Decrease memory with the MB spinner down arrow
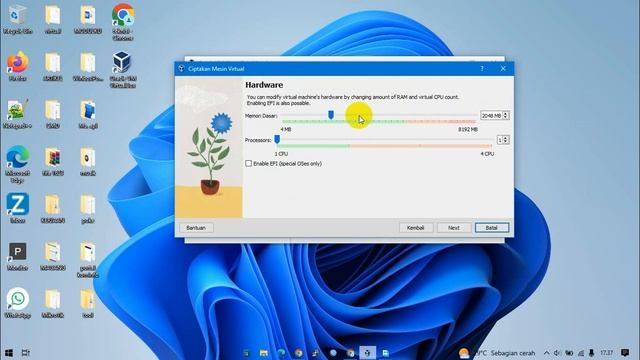The height and width of the screenshot is (360, 640). tap(506, 118)
